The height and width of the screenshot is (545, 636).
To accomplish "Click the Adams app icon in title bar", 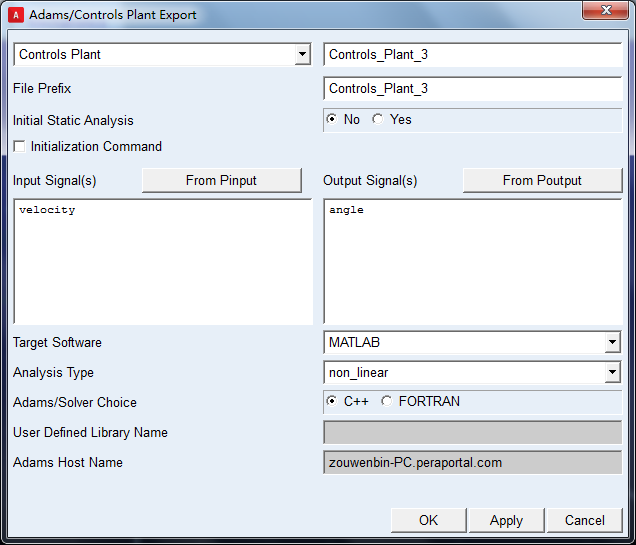I will tap(15, 15).
